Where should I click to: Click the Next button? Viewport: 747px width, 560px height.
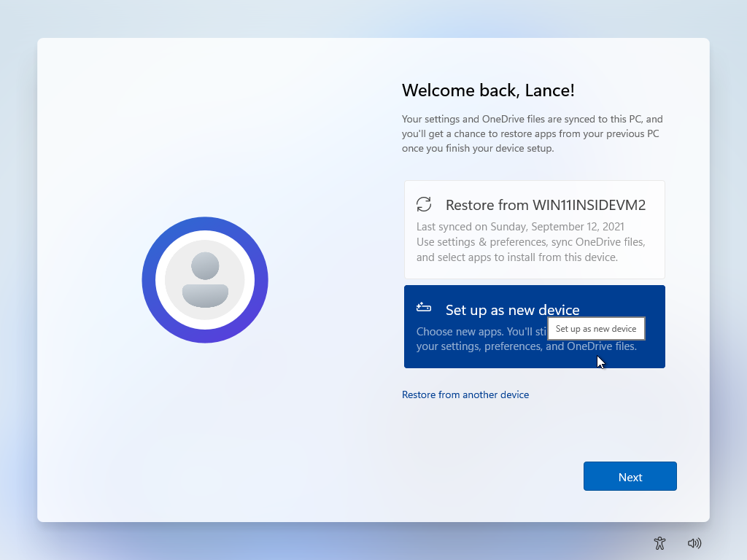(x=630, y=476)
